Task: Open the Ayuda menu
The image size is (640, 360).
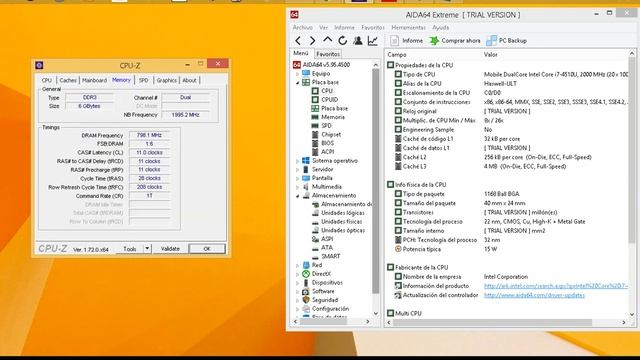Action: [x=441, y=27]
